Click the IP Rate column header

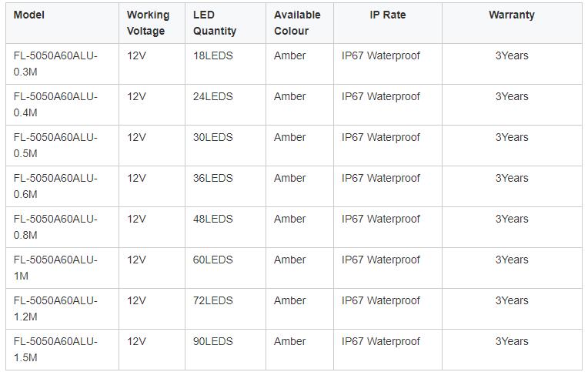coord(387,15)
